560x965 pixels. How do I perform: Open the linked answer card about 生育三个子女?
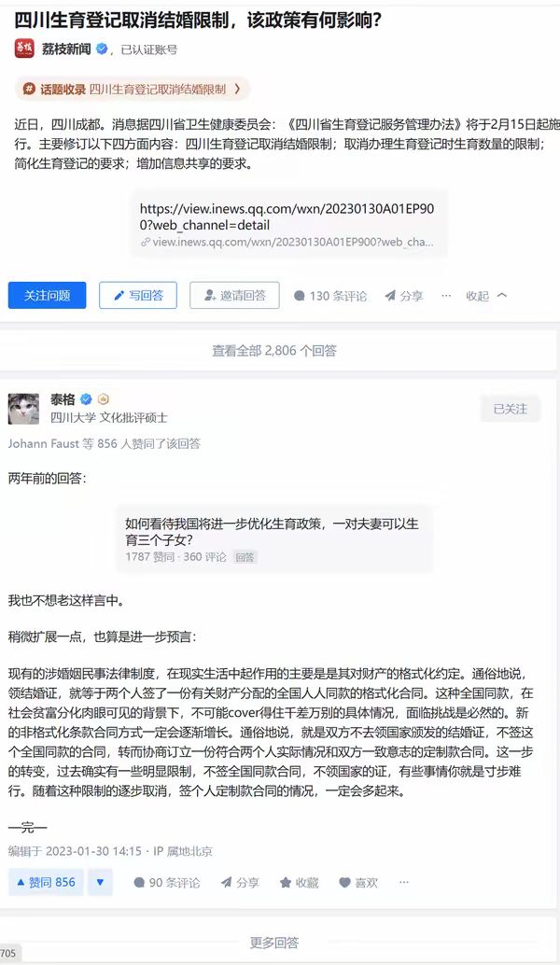[275, 539]
